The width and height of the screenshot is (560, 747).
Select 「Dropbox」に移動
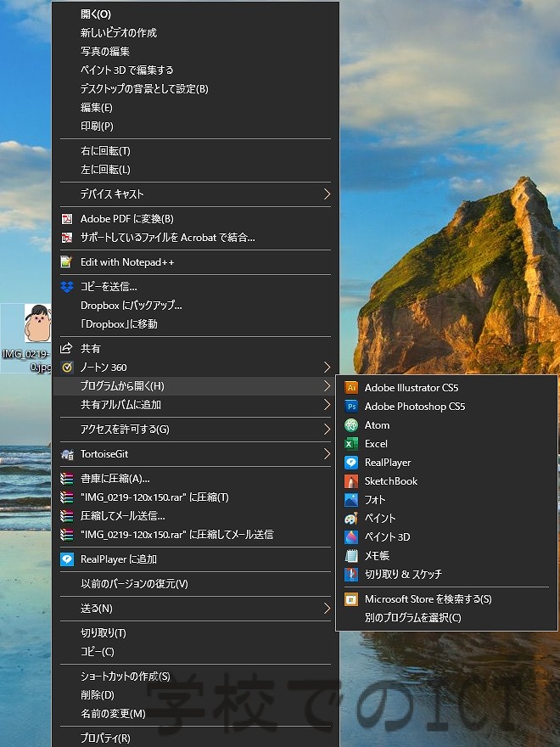coord(195,324)
